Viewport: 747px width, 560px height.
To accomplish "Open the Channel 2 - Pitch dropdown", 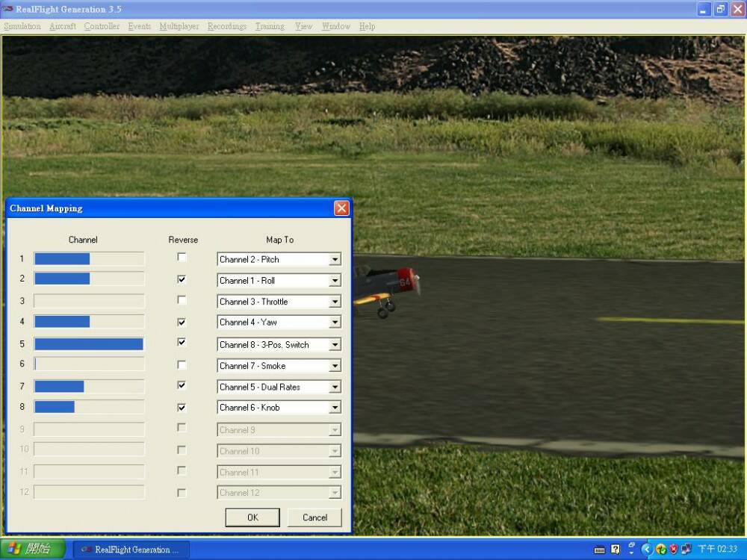I will click(x=335, y=260).
